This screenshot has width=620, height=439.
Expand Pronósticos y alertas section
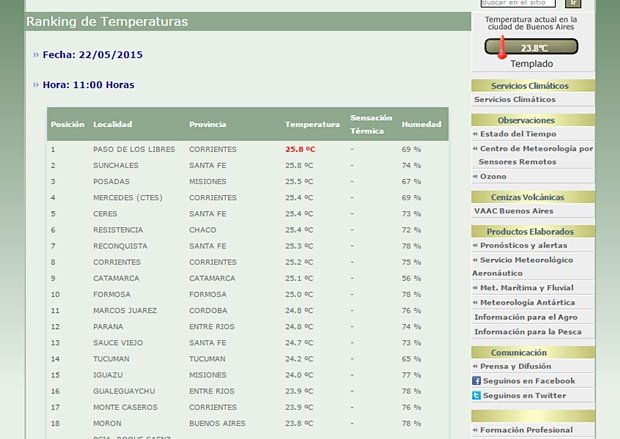coord(525,245)
